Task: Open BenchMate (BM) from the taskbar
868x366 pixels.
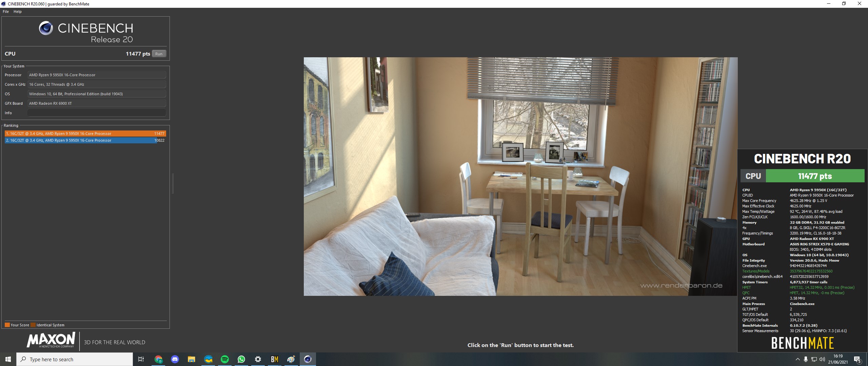Action: point(275,359)
